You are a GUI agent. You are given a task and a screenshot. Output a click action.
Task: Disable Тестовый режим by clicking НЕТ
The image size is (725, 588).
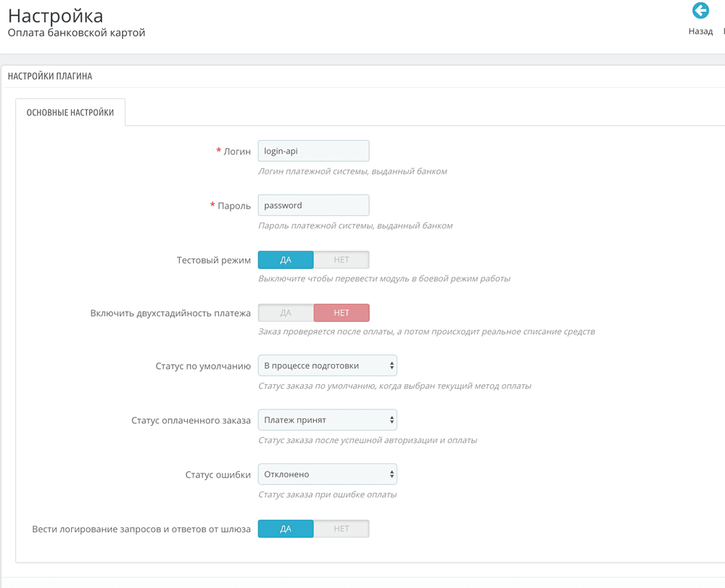pos(341,259)
